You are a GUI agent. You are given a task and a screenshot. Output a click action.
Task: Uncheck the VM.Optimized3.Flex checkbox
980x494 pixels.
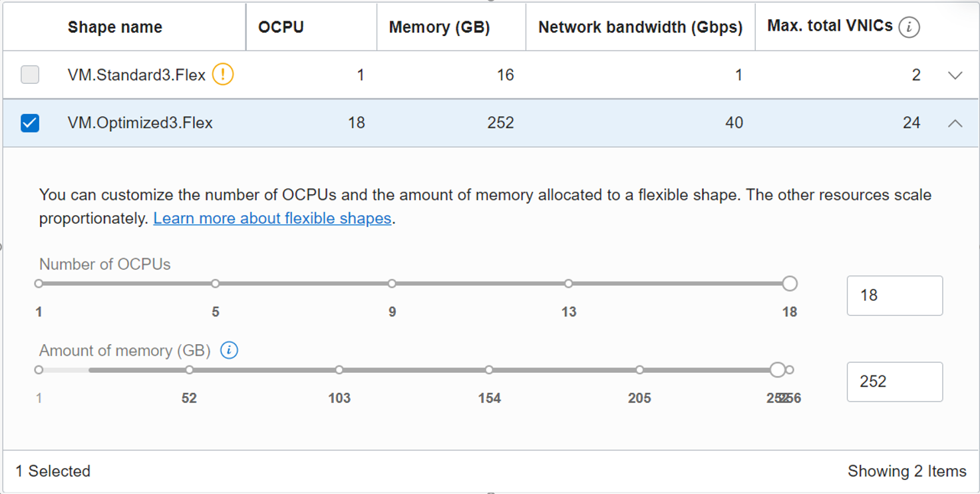[30, 123]
